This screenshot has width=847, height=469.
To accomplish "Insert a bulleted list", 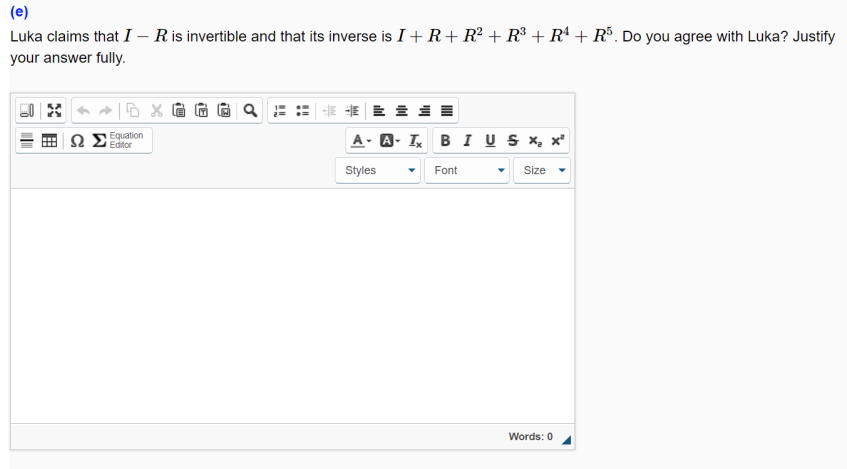I will pos(302,111).
